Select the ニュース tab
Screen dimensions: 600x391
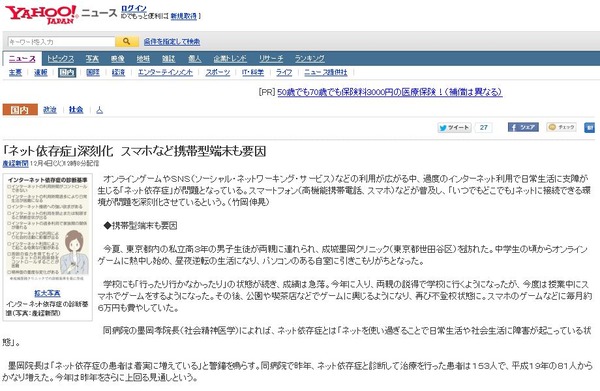(22, 59)
